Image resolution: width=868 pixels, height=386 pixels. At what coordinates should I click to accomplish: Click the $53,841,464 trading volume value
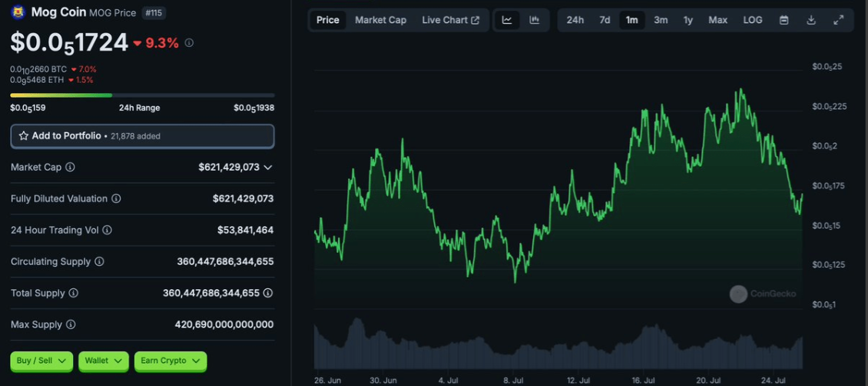[245, 230]
